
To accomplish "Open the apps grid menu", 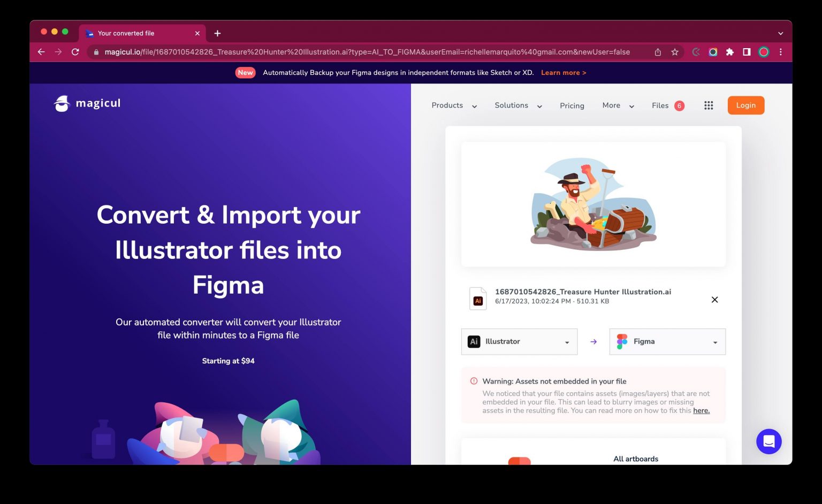I will coord(709,105).
